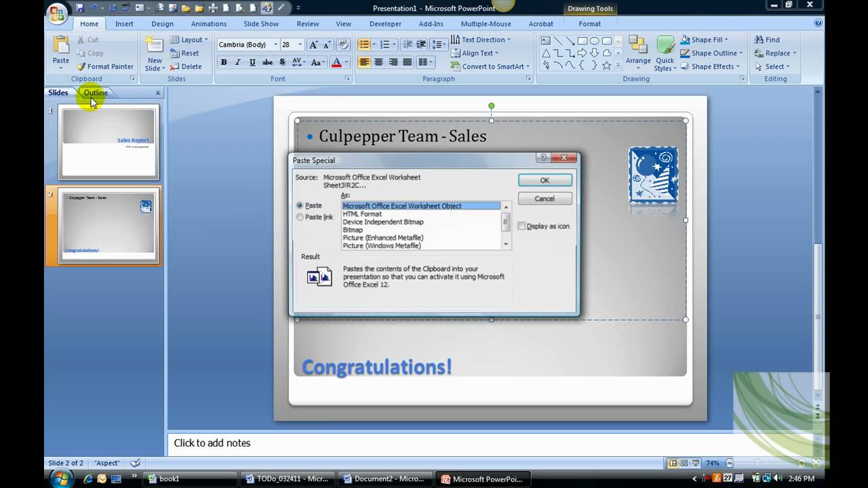Click the Bullets list icon
The image size is (868, 488).
[364, 45]
